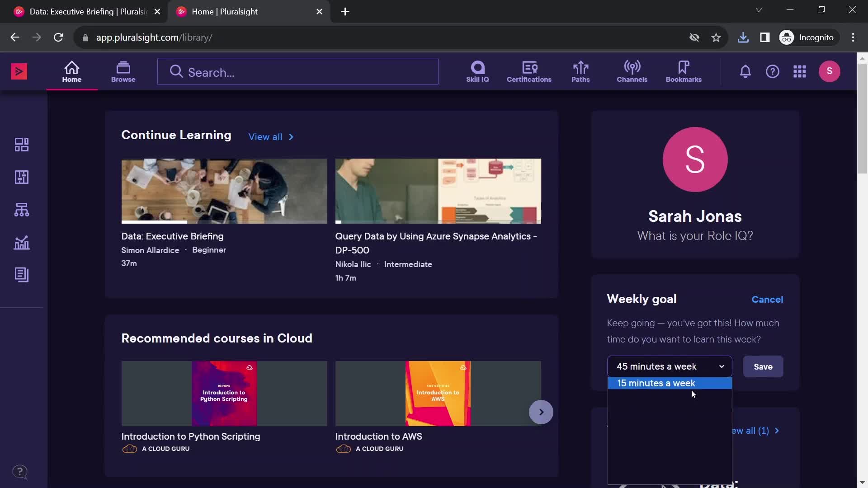Open Skill IQ in navigation
Screen dimensions: 868x488
coord(477,72)
